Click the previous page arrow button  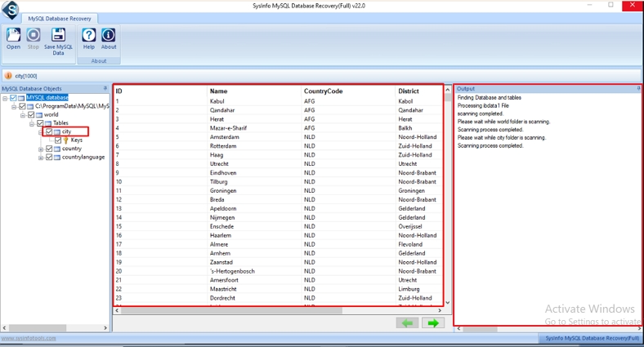tap(406, 323)
